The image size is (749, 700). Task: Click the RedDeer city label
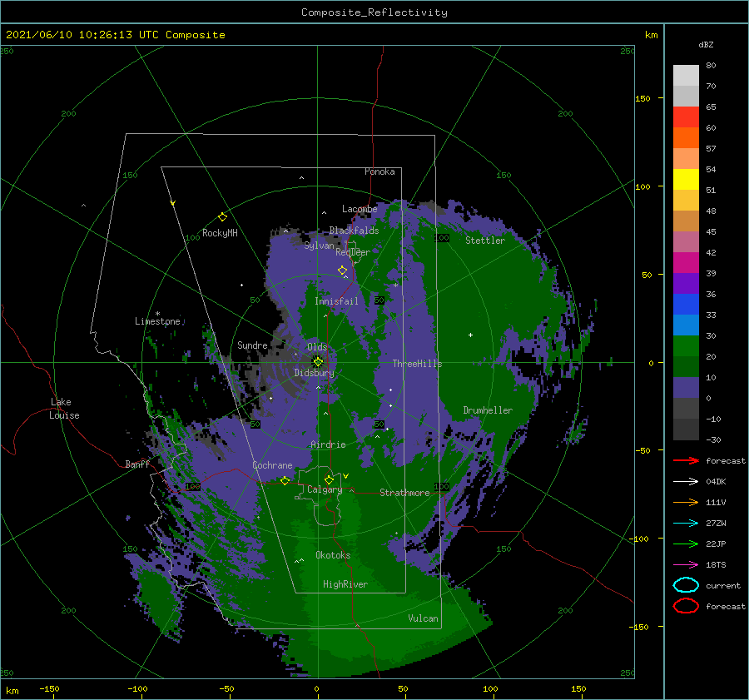353,252
